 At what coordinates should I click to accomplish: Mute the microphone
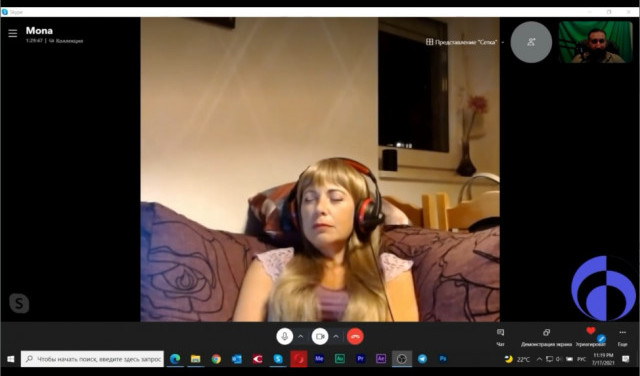click(x=284, y=337)
